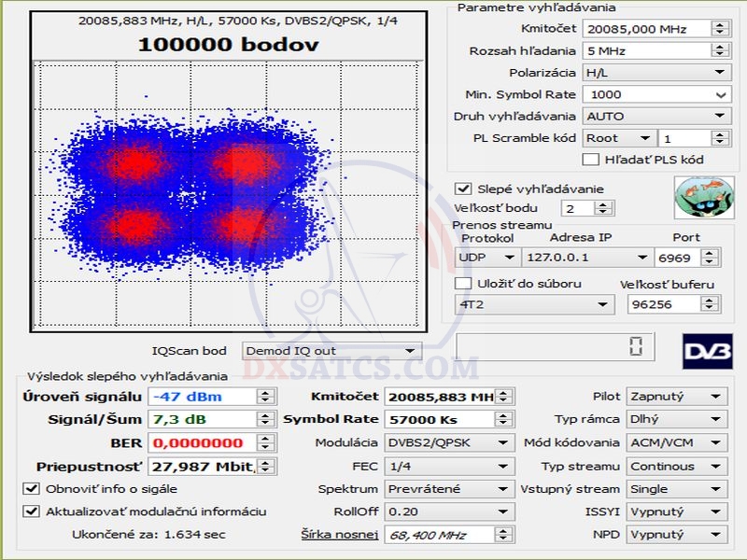The height and width of the screenshot is (560, 747).
Task: Click the IQ constellation plot area
Action: pos(227,194)
